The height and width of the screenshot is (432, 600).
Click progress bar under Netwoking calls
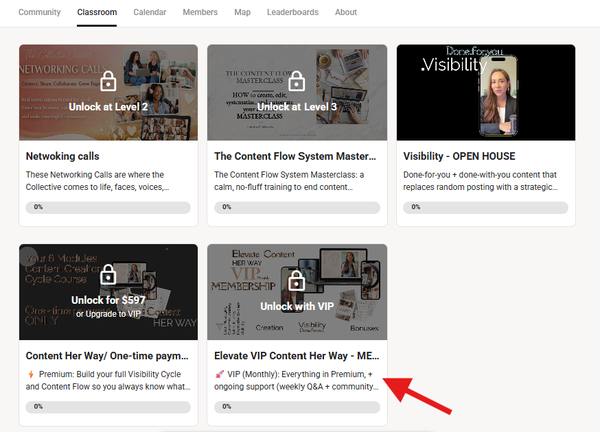point(107,207)
